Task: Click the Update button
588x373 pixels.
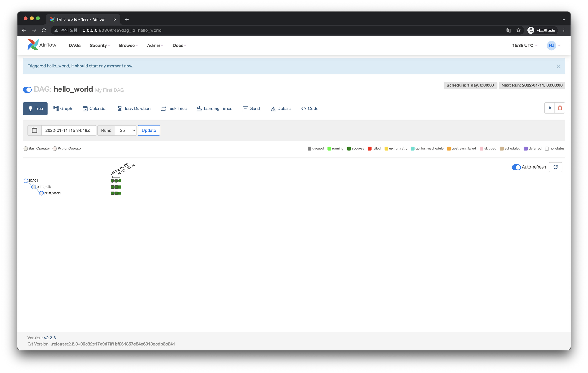Action: click(149, 130)
